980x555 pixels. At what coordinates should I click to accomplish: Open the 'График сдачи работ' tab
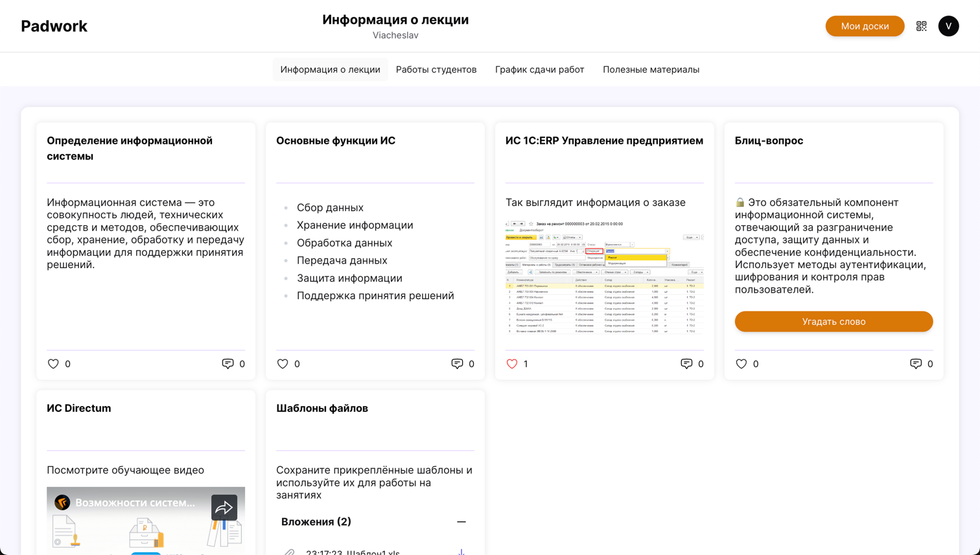tap(539, 69)
